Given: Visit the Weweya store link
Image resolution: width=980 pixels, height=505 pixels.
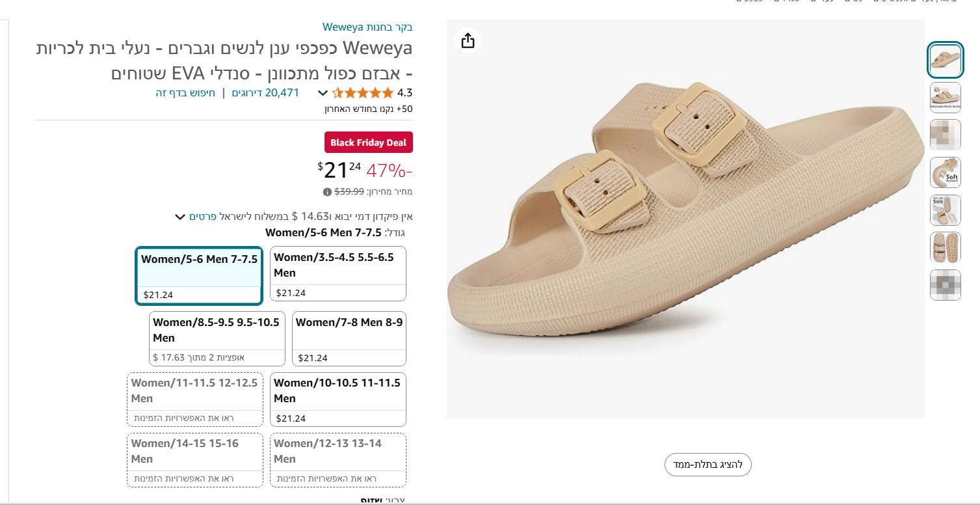Looking at the screenshot, I should (367, 27).
